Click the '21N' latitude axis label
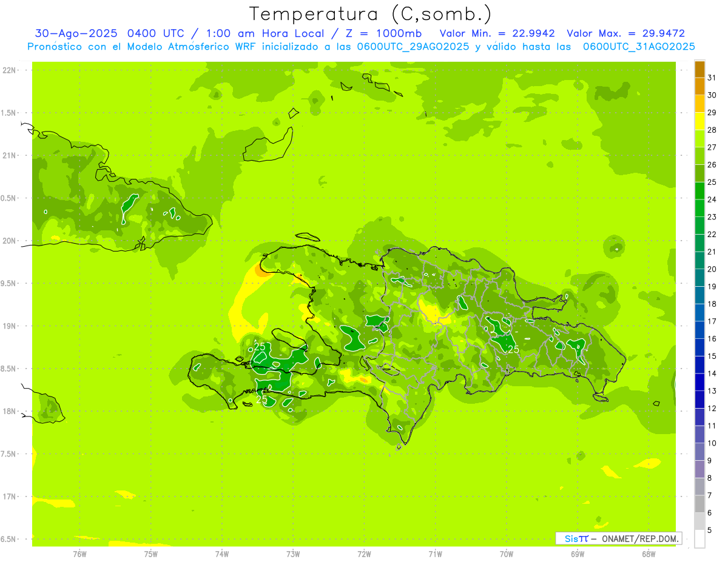Viewport: 728px width, 562px height. click(x=8, y=155)
